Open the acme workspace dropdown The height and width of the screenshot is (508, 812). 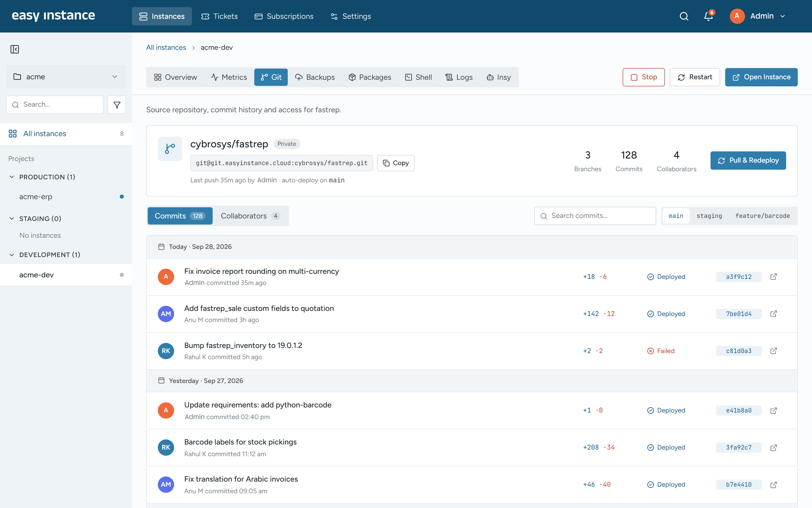coord(66,77)
